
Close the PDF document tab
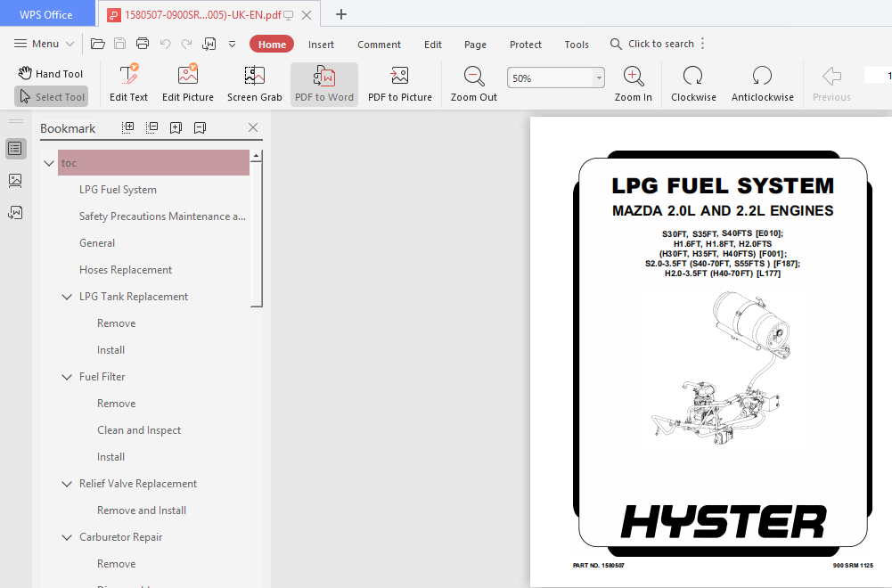click(x=306, y=15)
